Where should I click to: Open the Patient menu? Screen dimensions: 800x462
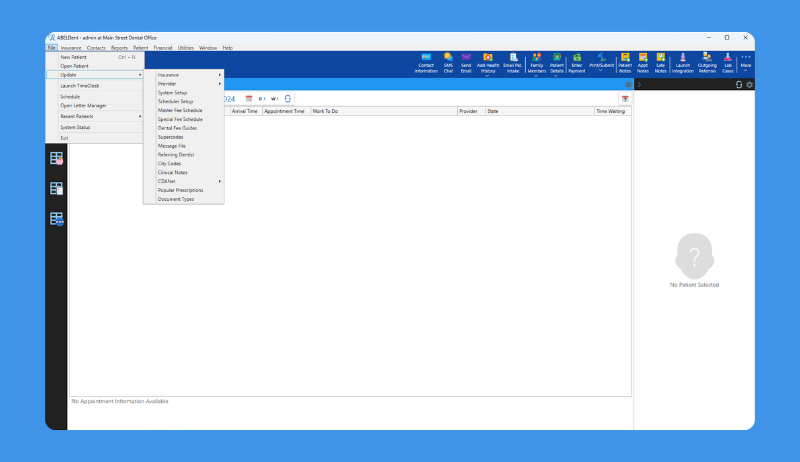140,48
